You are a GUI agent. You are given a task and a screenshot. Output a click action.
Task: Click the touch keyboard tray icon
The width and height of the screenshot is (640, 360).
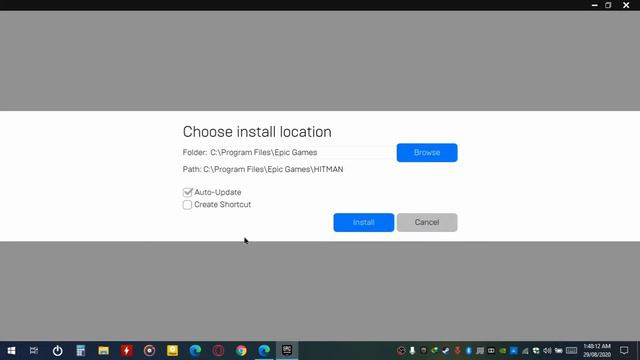click(x=571, y=351)
